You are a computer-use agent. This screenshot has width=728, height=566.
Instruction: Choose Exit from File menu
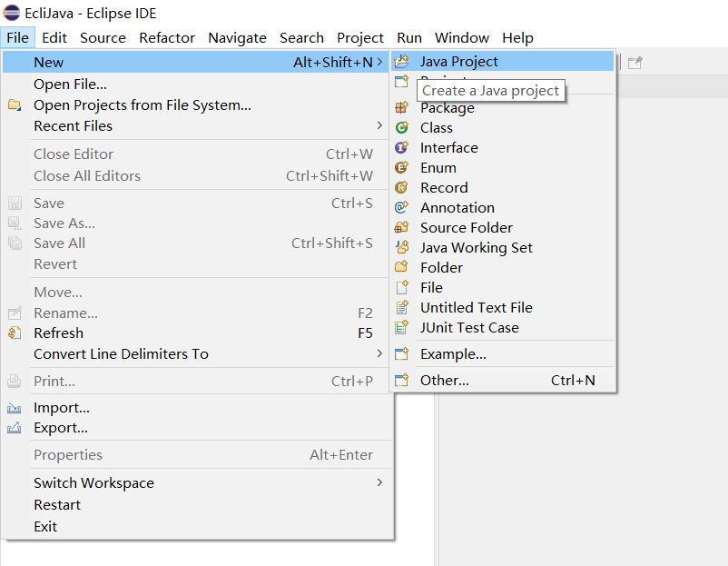point(195,526)
